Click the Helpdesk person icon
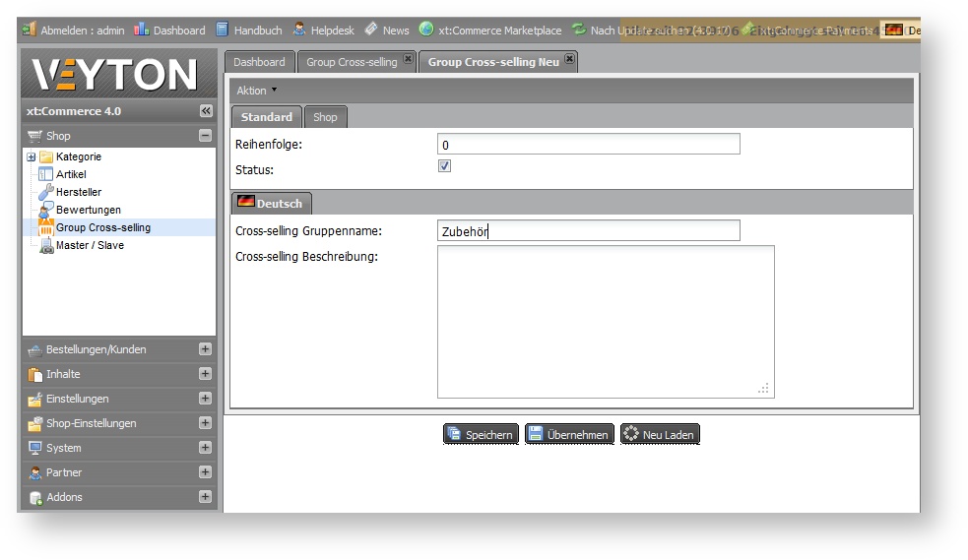The width and height of the screenshot is (968, 560). click(x=299, y=30)
